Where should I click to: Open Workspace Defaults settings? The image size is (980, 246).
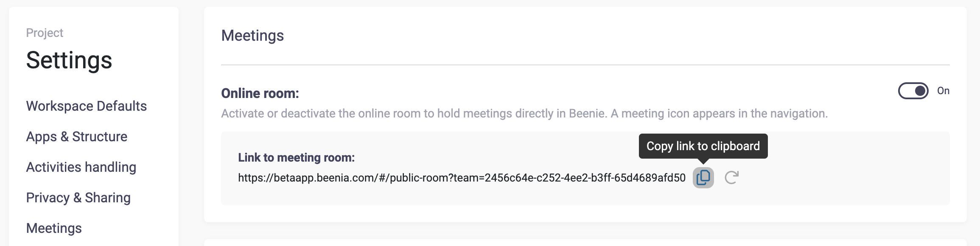[87, 106]
